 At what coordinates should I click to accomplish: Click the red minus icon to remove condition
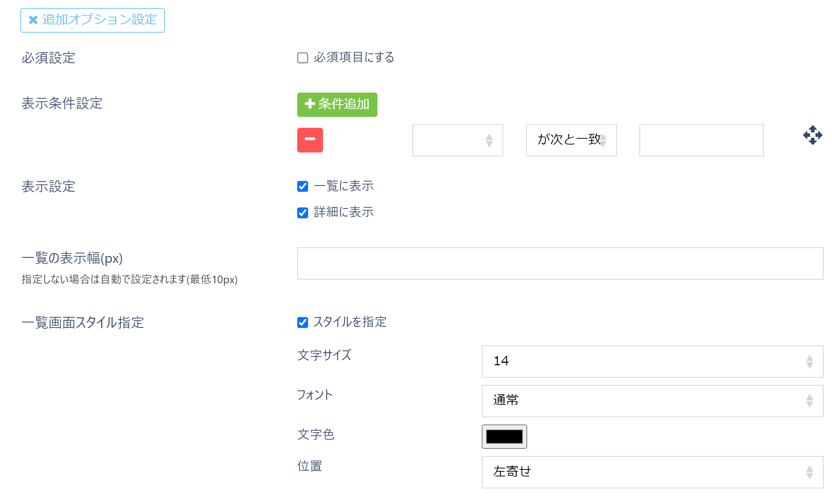(310, 140)
